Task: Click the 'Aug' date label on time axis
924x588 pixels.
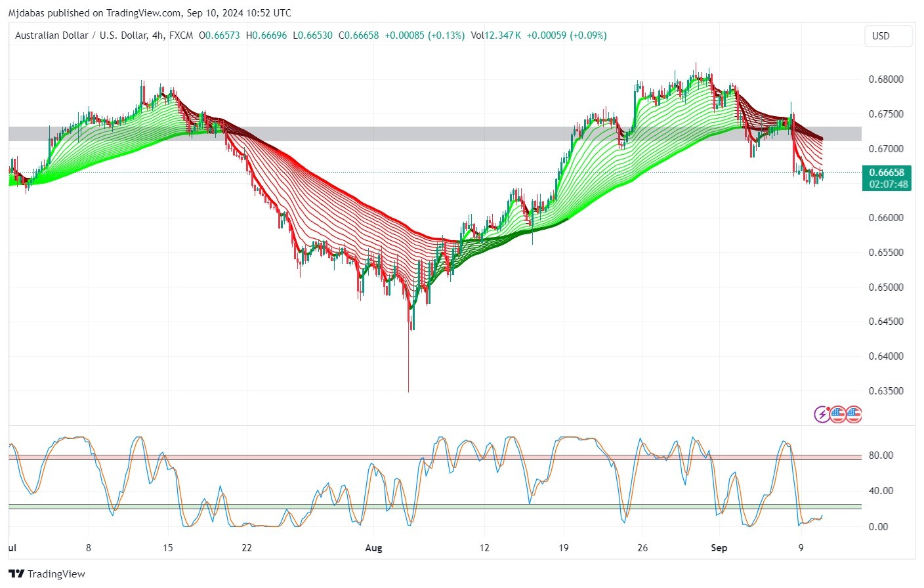Action: (373, 548)
